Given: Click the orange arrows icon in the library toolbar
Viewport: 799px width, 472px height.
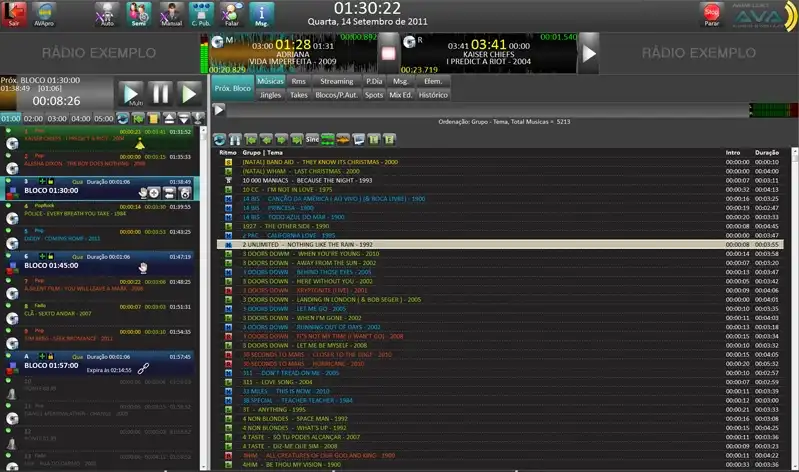Looking at the screenshot, I should click(343, 140).
